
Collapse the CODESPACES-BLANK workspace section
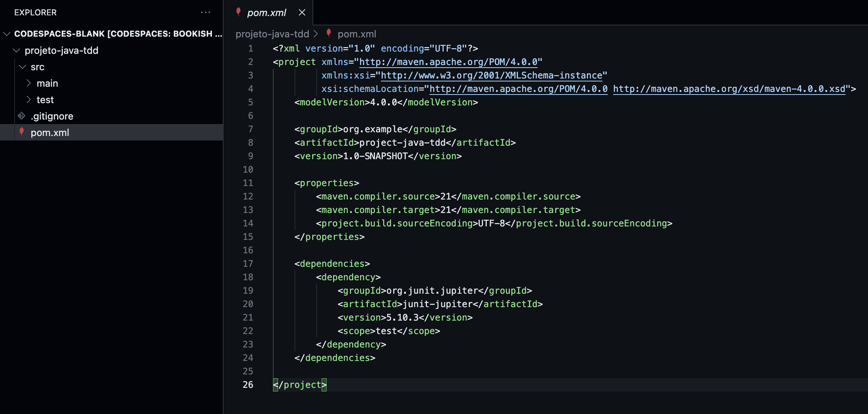[x=6, y=34]
